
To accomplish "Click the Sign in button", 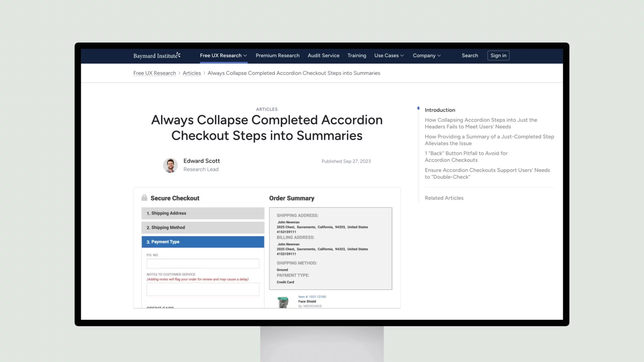I will 498,55.
